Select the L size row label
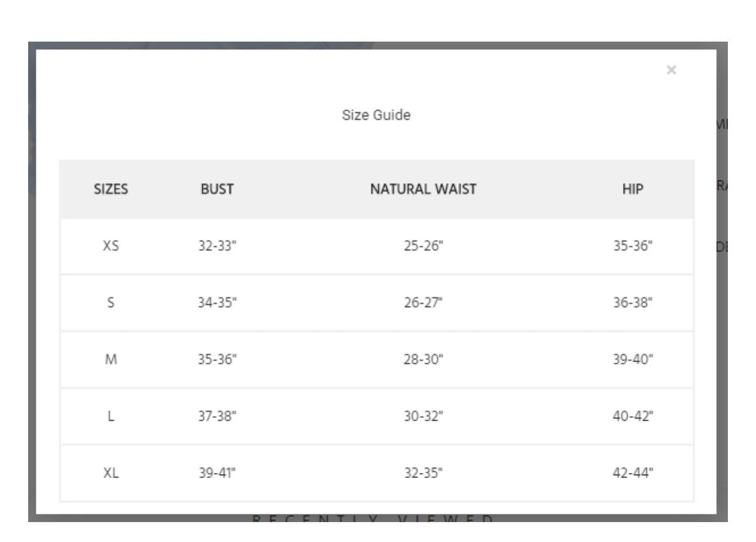This screenshot has width=756, height=542. (x=111, y=416)
